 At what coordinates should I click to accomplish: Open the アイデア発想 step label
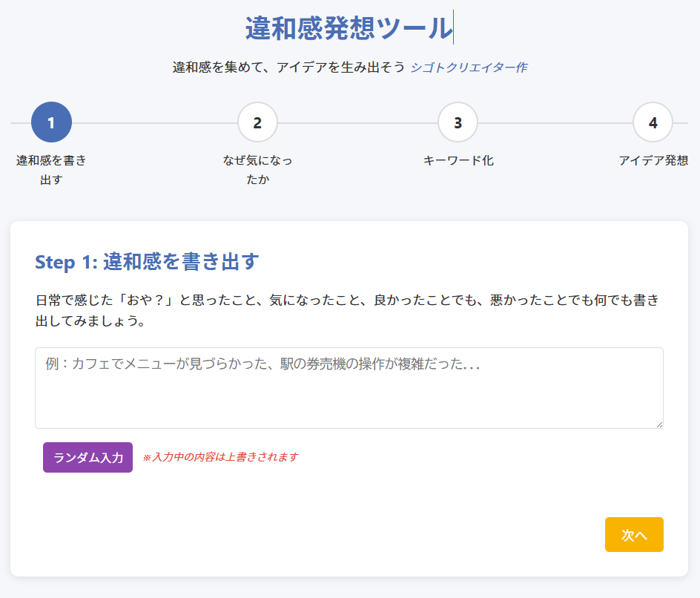tap(653, 160)
